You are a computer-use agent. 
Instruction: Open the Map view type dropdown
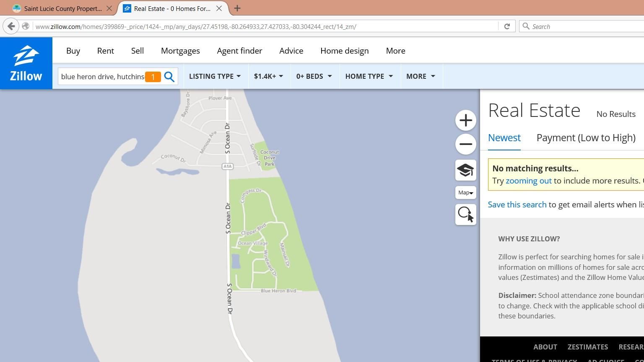click(x=466, y=193)
